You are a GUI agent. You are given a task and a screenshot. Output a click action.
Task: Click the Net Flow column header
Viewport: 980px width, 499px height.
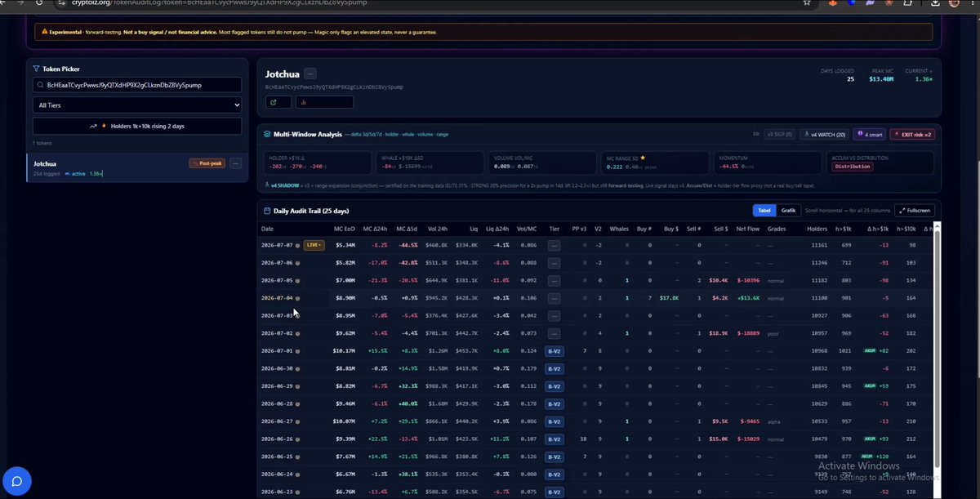[747, 229]
